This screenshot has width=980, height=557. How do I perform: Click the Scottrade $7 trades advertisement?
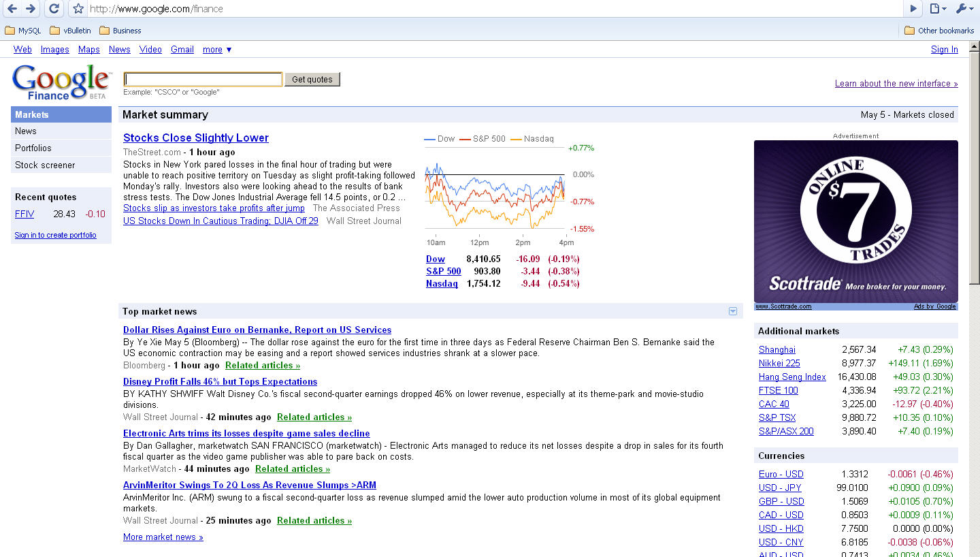tap(856, 221)
